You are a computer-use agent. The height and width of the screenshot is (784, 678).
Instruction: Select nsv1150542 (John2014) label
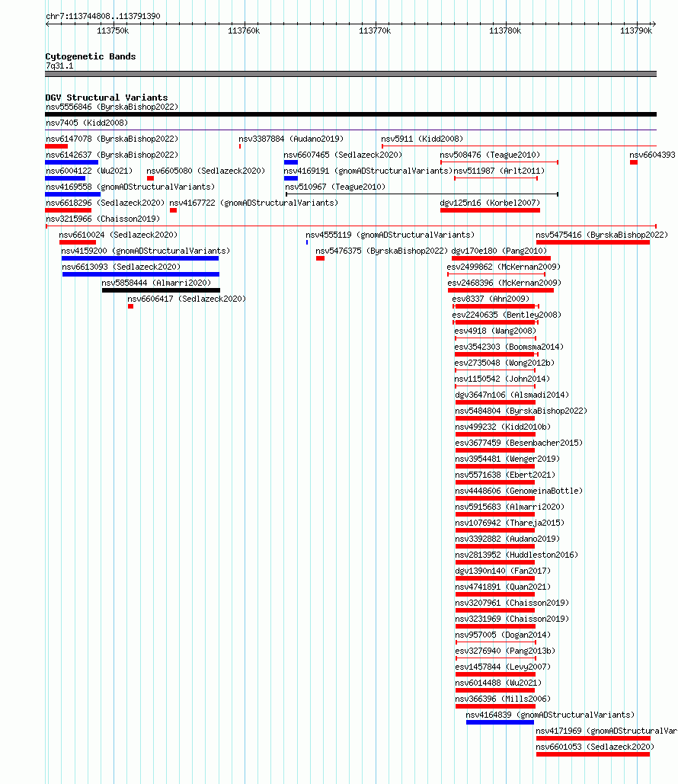(502, 379)
